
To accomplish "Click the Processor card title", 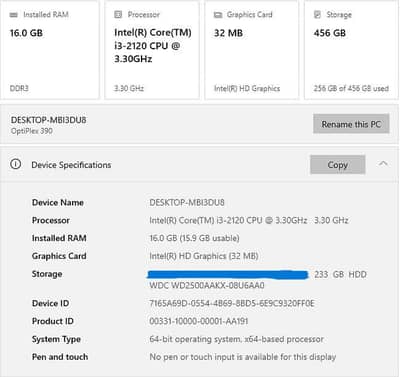I will [144, 14].
